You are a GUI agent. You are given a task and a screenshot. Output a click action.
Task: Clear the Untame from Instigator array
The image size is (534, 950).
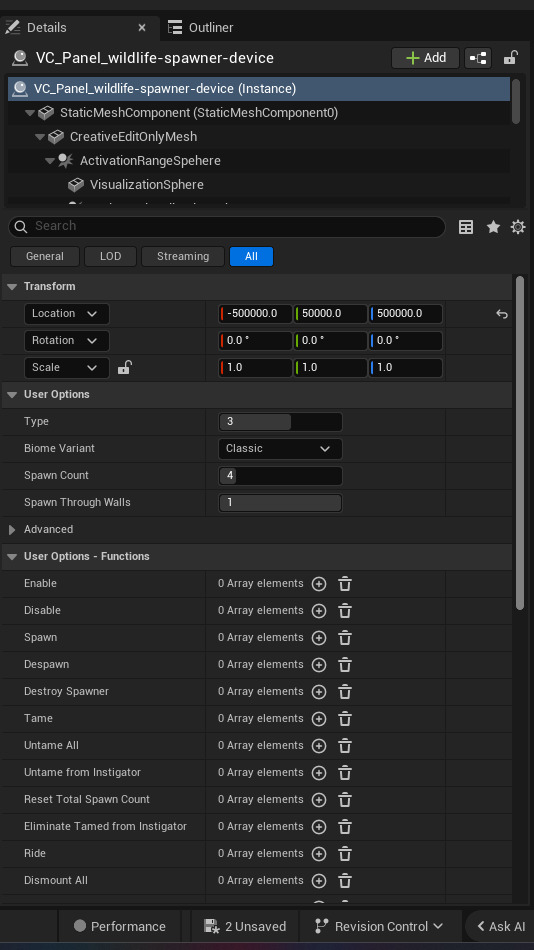(x=345, y=773)
